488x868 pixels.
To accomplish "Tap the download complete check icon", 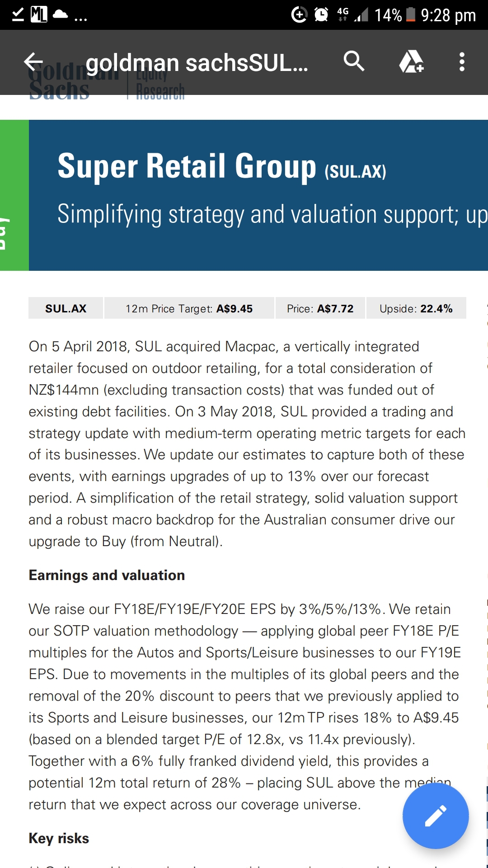I will coord(18,14).
